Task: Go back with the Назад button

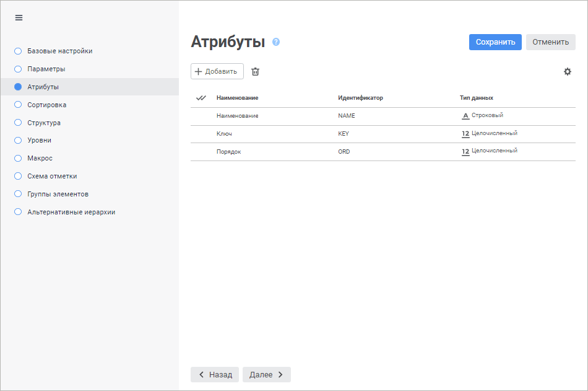Action: [215, 374]
